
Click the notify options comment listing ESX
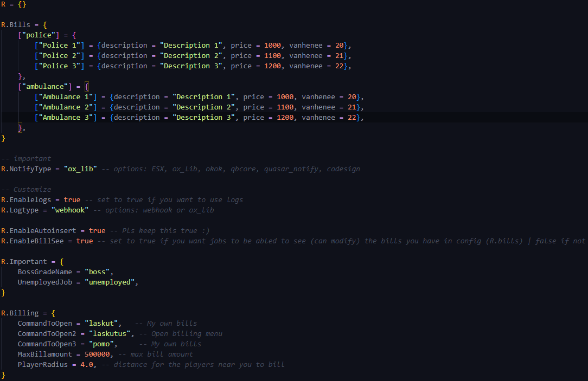point(231,169)
